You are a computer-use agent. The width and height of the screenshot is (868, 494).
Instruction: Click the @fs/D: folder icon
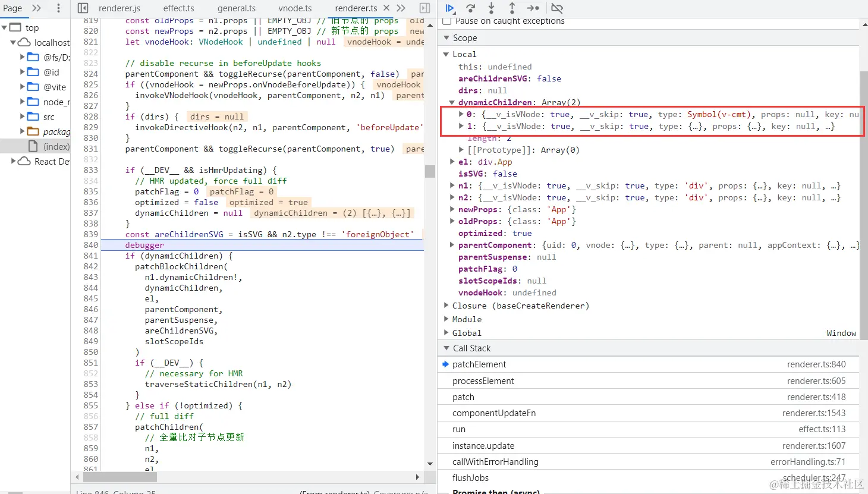[33, 57]
